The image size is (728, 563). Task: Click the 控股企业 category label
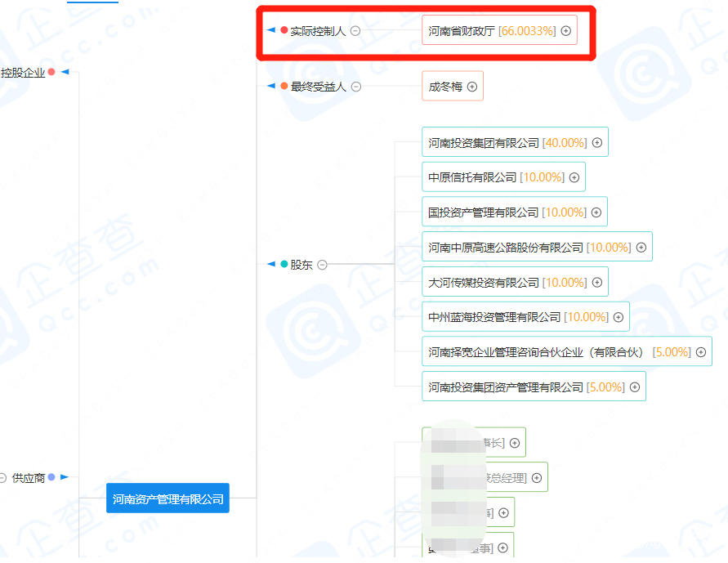coord(23,73)
